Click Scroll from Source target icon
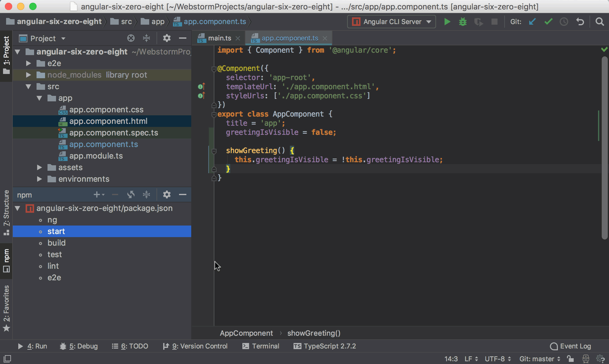Screen dimensions: 609x364 tap(131, 38)
